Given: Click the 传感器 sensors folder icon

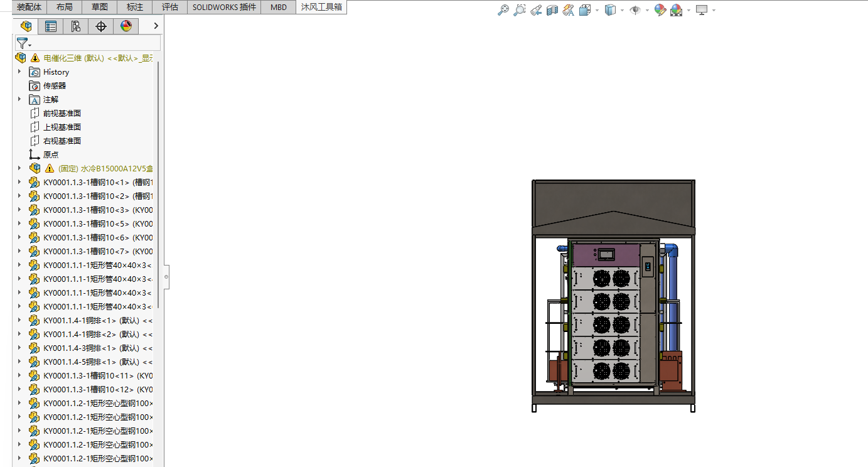Looking at the screenshot, I should click(x=35, y=85).
